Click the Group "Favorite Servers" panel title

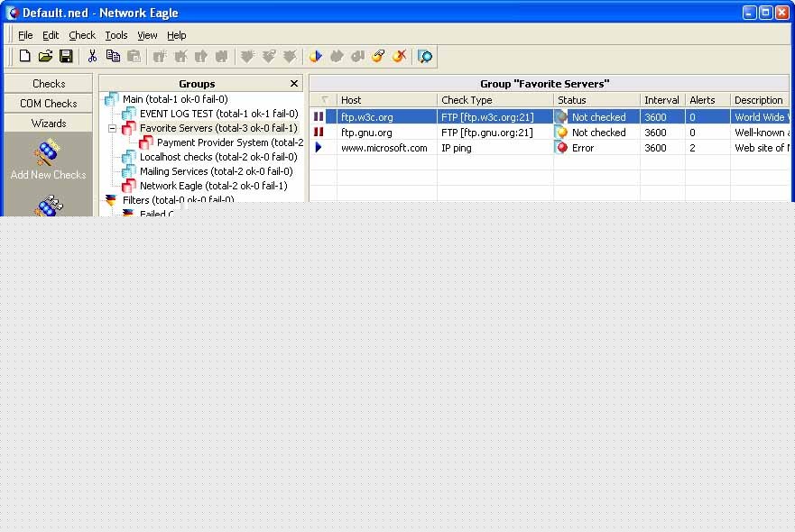coord(544,84)
